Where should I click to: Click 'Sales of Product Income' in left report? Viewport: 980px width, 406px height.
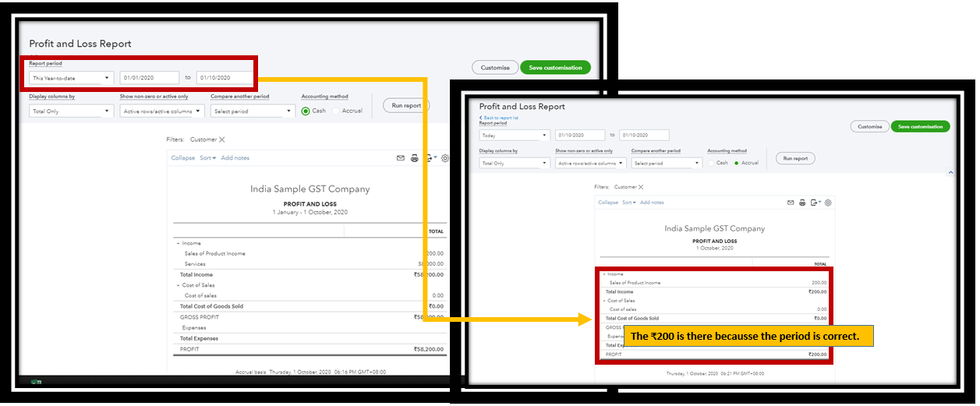[x=214, y=253]
